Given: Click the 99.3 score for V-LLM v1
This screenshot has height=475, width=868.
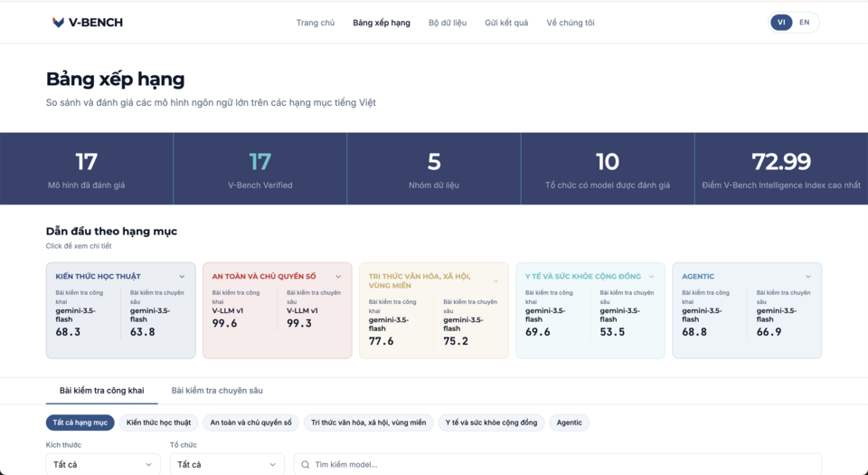Looking at the screenshot, I should [299, 323].
